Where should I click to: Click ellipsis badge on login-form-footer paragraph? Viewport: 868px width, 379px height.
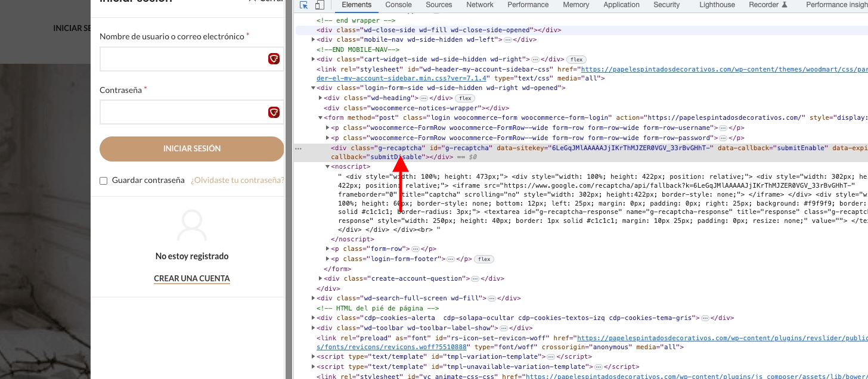pyautogui.click(x=451, y=259)
